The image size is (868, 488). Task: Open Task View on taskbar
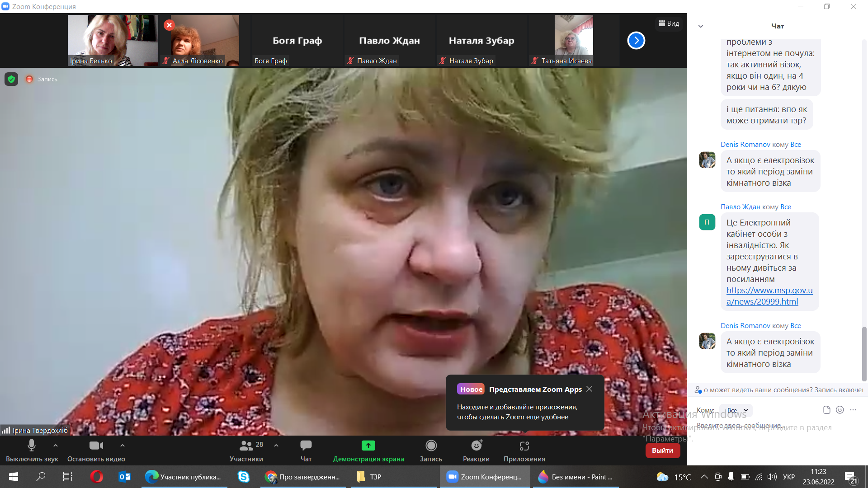68,477
